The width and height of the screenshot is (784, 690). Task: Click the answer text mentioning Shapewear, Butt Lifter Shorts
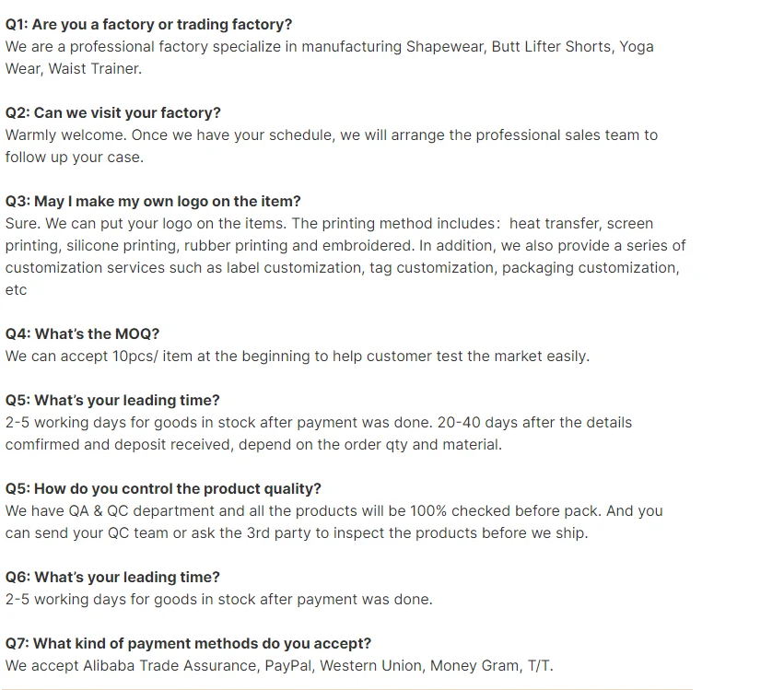pos(329,46)
